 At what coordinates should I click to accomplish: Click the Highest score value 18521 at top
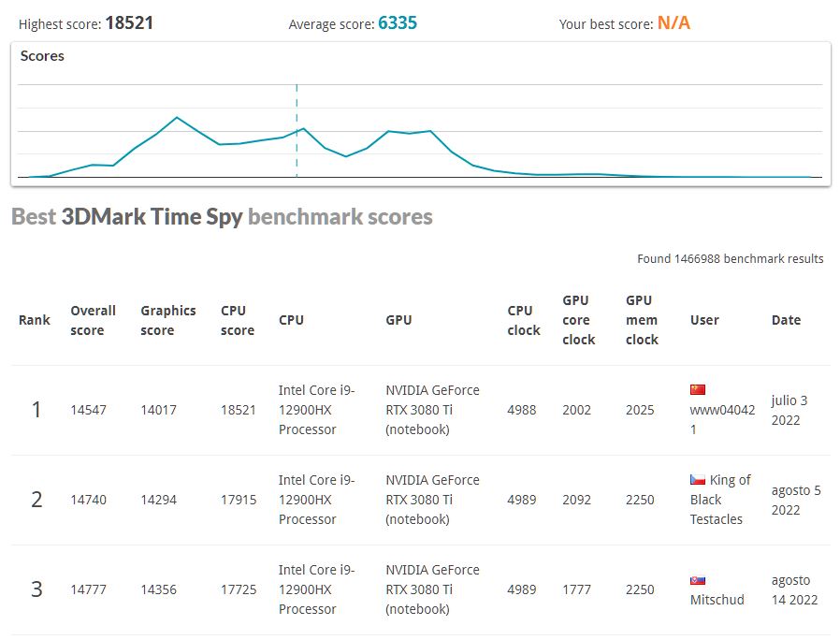click(129, 23)
